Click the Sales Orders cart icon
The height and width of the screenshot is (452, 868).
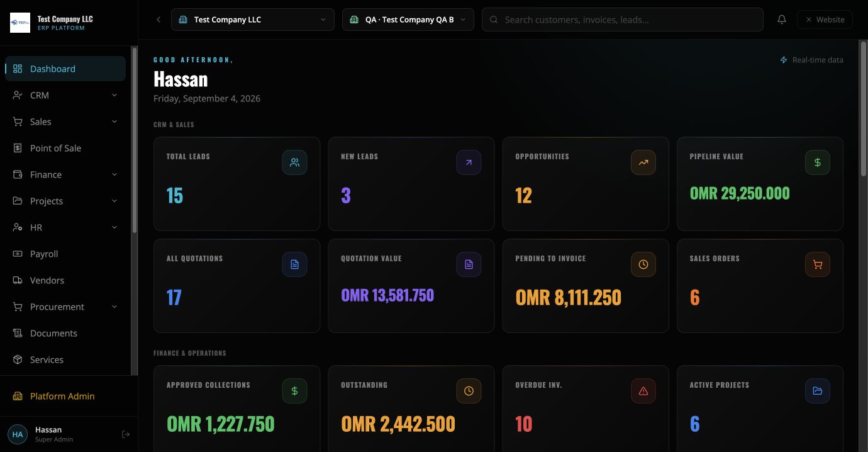tap(818, 264)
